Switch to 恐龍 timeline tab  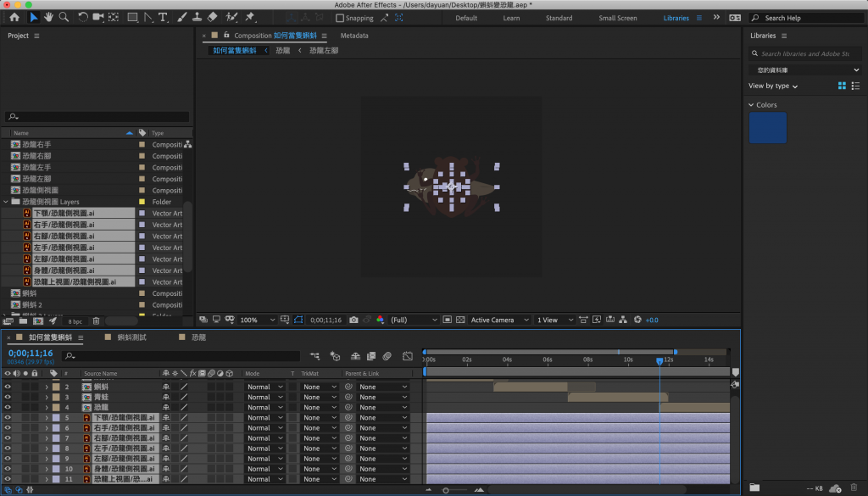198,337
